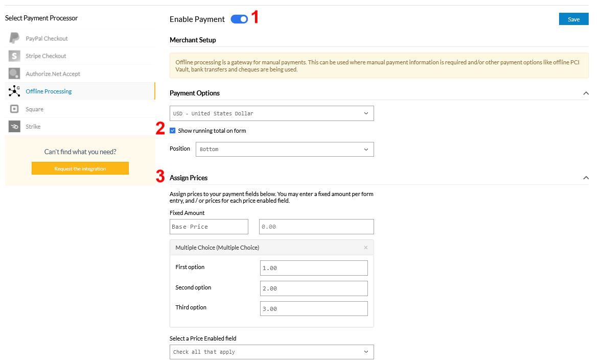Open the Select a Price Enabled field dropdown
This screenshot has width=603, height=364.
click(x=271, y=352)
